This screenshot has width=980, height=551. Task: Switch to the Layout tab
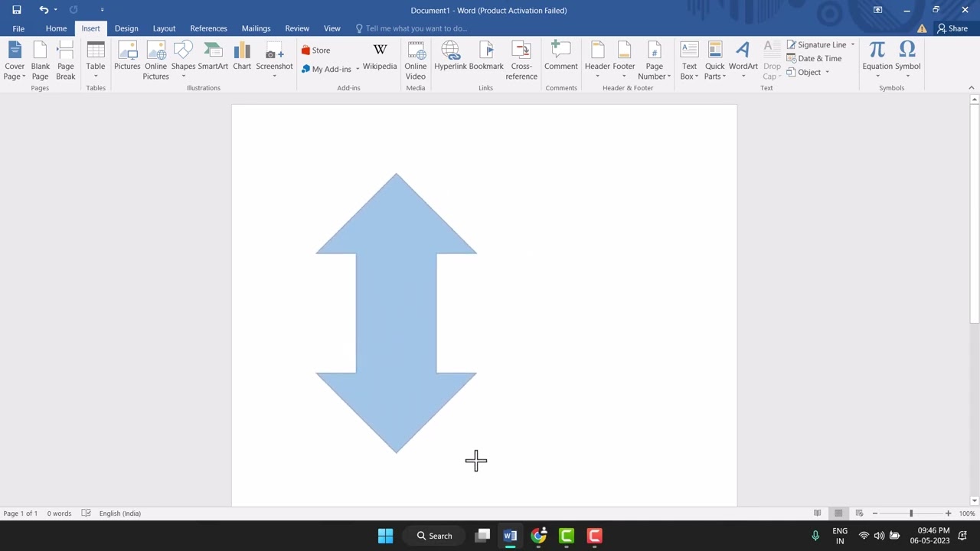164,28
